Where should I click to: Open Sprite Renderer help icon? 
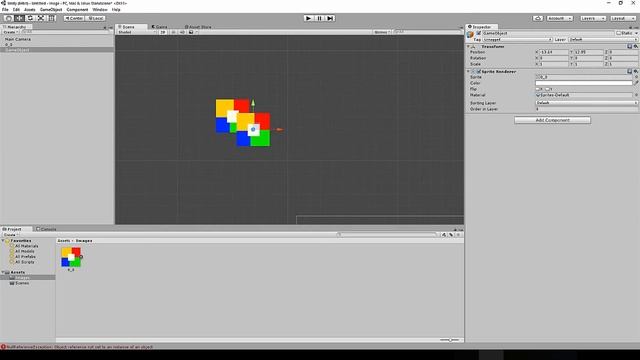629,71
